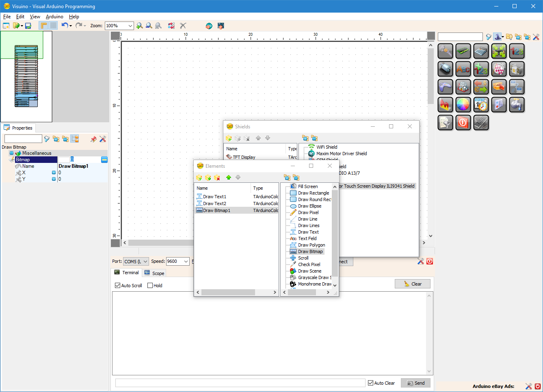Open the Color components palette category
Screen dimensions: 543x392
463,105
